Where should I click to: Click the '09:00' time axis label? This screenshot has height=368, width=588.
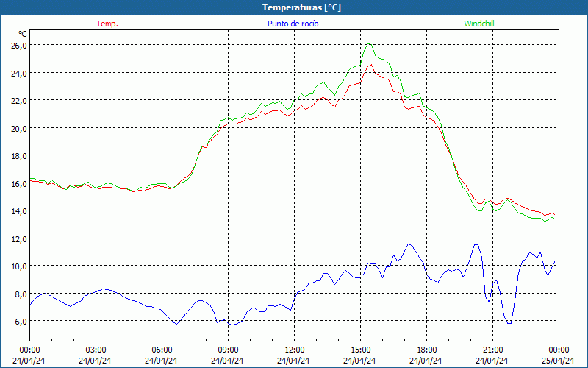point(228,350)
